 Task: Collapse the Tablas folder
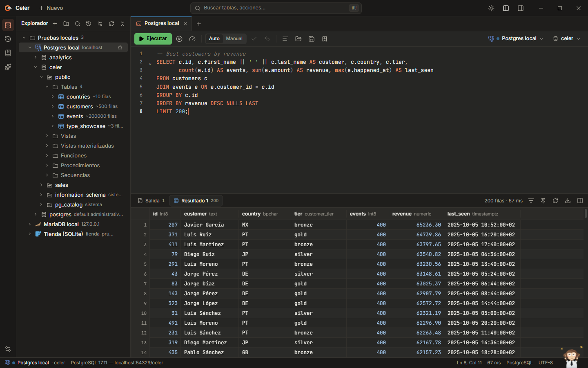pyautogui.click(x=47, y=87)
